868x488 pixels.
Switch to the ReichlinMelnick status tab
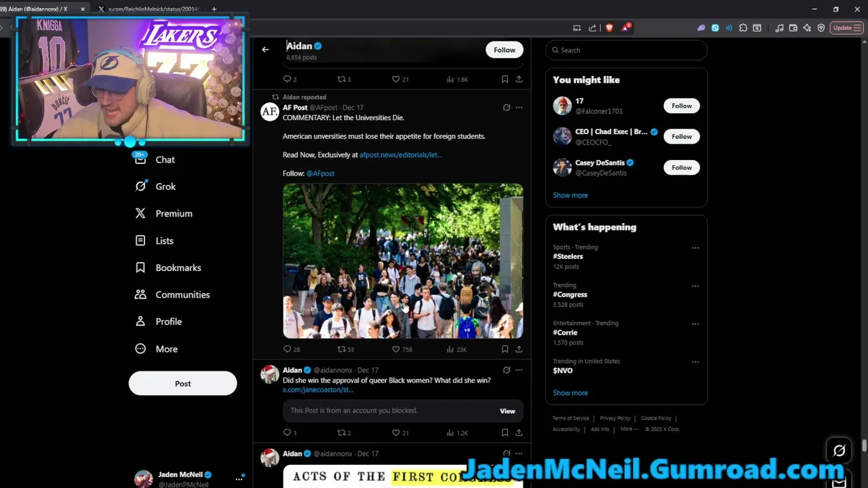click(149, 9)
